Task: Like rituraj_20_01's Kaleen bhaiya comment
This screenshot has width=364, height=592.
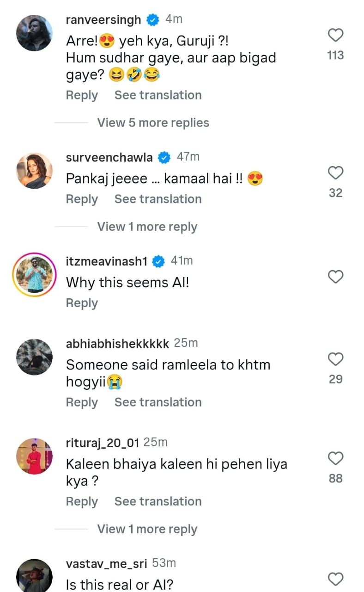Action: pos(335,458)
